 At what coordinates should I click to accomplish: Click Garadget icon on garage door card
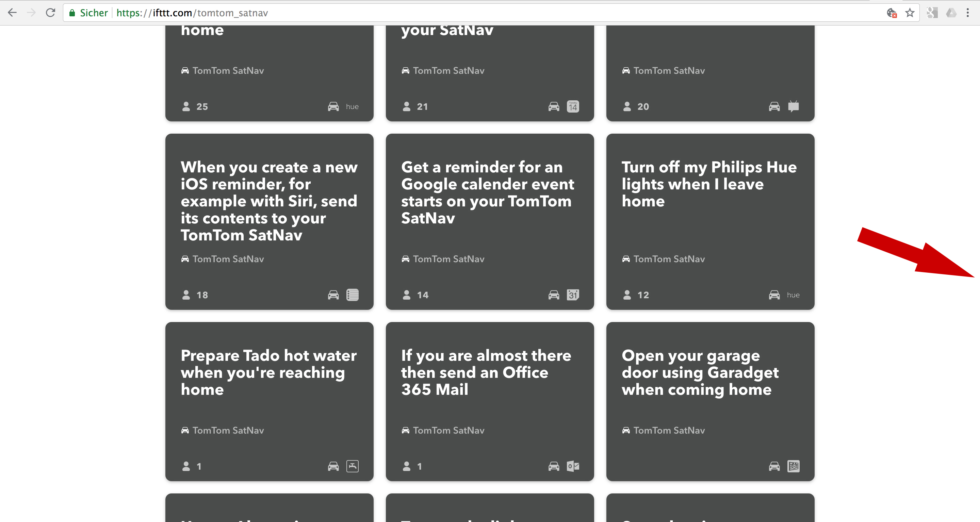pos(793,466)
